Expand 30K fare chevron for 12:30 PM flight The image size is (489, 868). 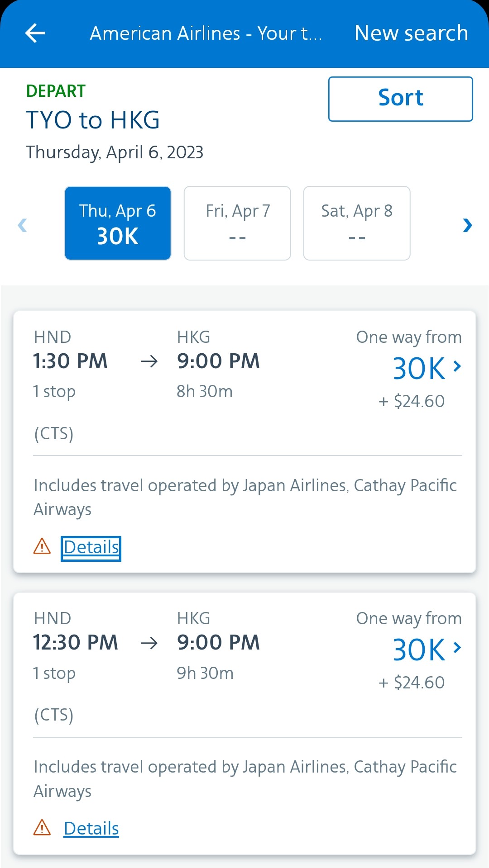coord(457,648)
